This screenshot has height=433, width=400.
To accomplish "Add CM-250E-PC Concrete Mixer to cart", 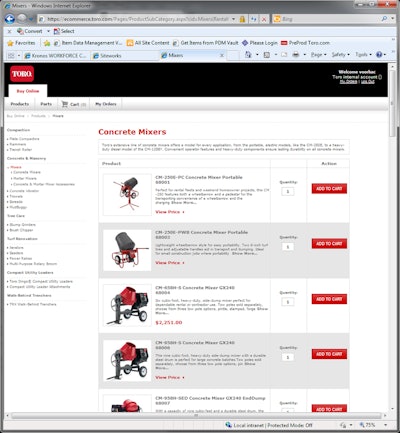I will click(329, 189).
